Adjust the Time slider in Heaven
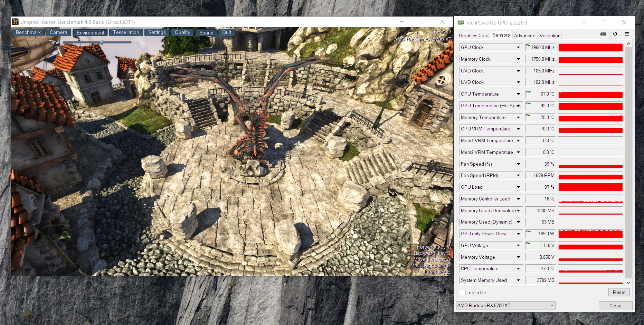The width and height of the screenshot is (644, 325). click(102, 42)
